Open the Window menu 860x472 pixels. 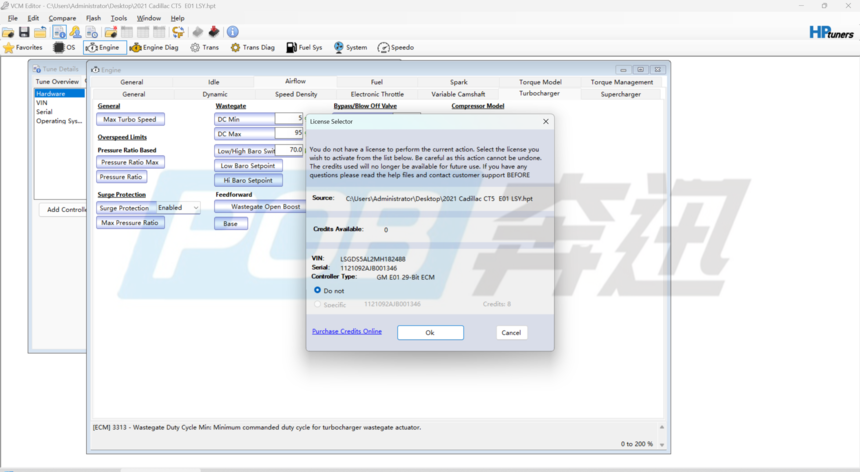149,18
